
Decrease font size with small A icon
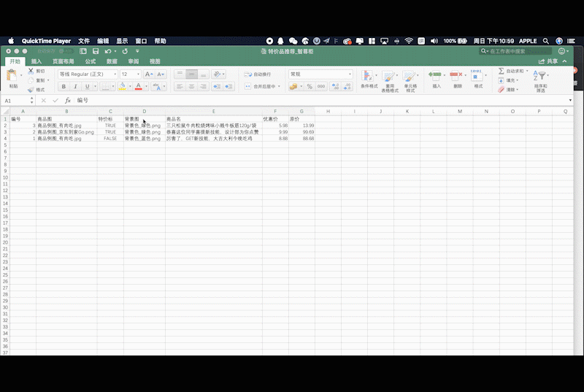(161, 74)
